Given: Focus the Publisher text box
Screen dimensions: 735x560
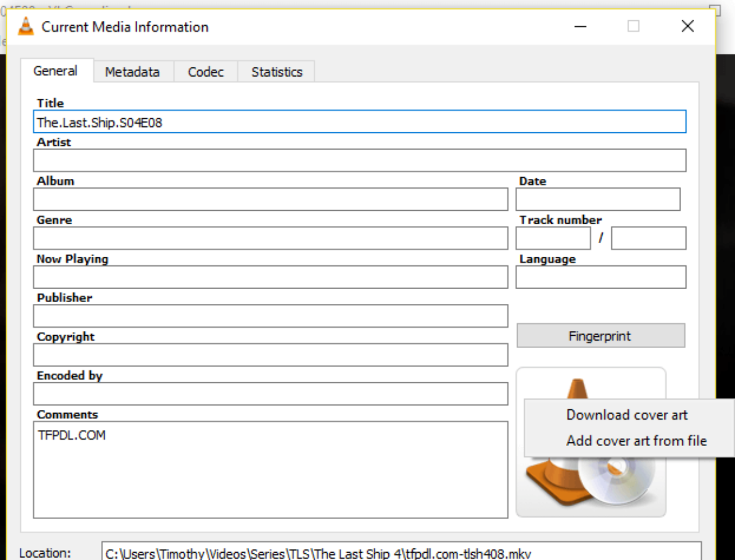Looking at the screenshot, I should click(271, 316).
